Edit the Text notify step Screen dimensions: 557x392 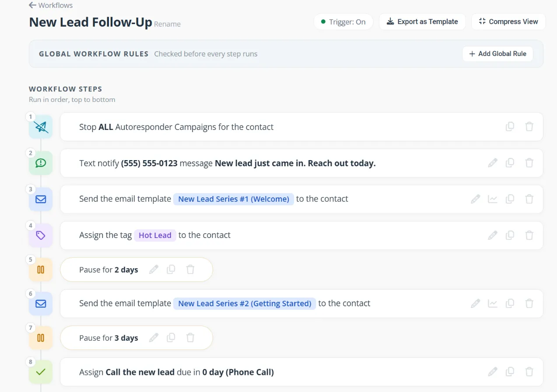pos(493,163)
